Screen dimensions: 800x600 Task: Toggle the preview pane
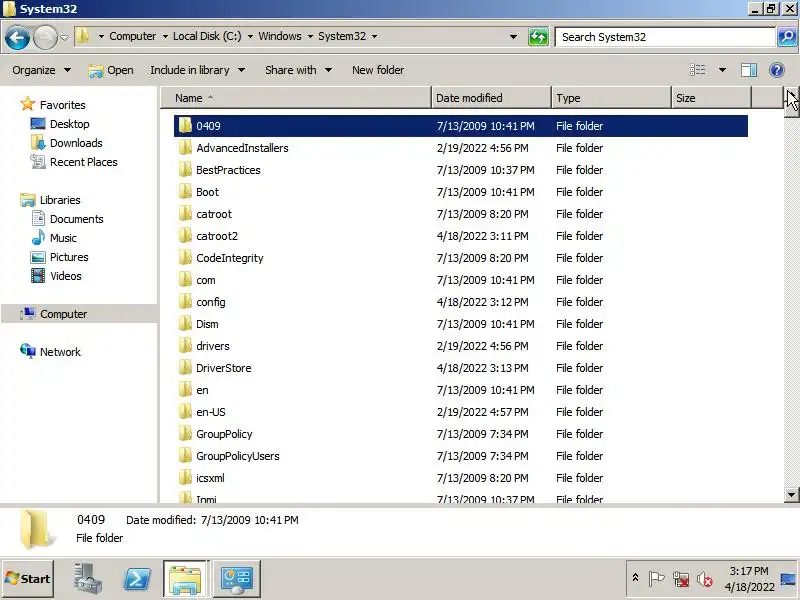click(749, 70)
